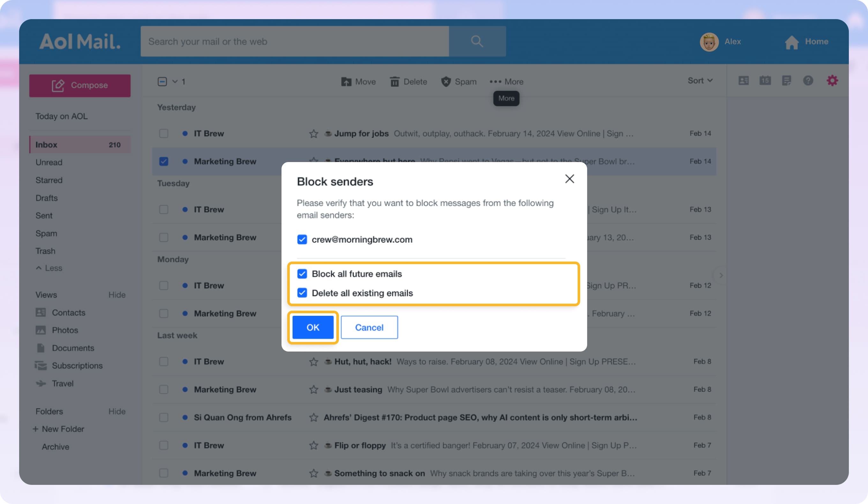
Task: Open the Contacts panel icon in right sidebar
Action: [x=744, y=81]
